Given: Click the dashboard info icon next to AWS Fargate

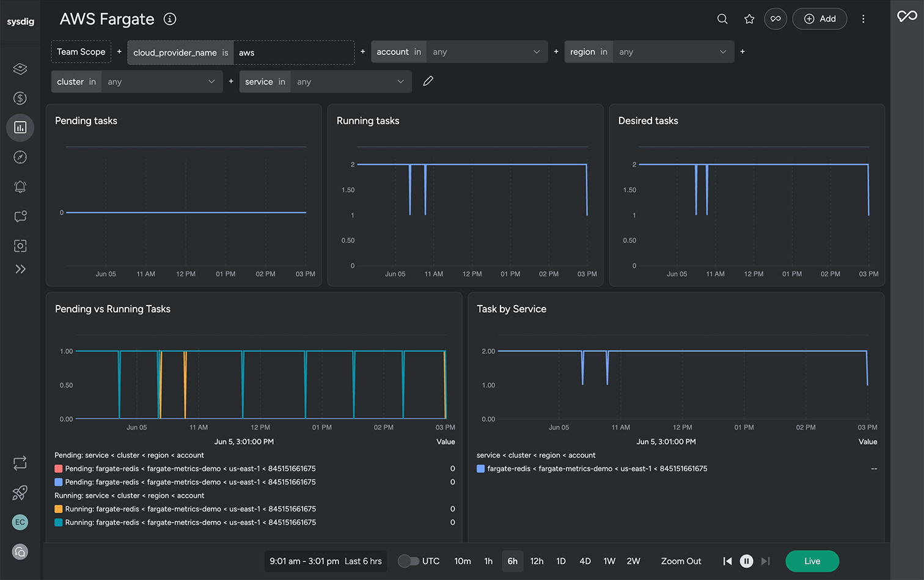Looking at the screenshot, I should tap(170, 19).
